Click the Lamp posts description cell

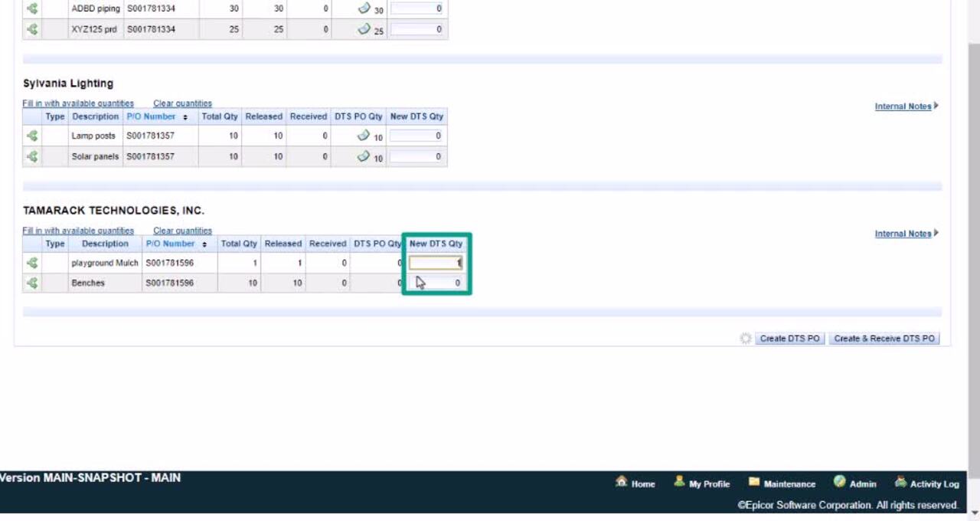94,136
